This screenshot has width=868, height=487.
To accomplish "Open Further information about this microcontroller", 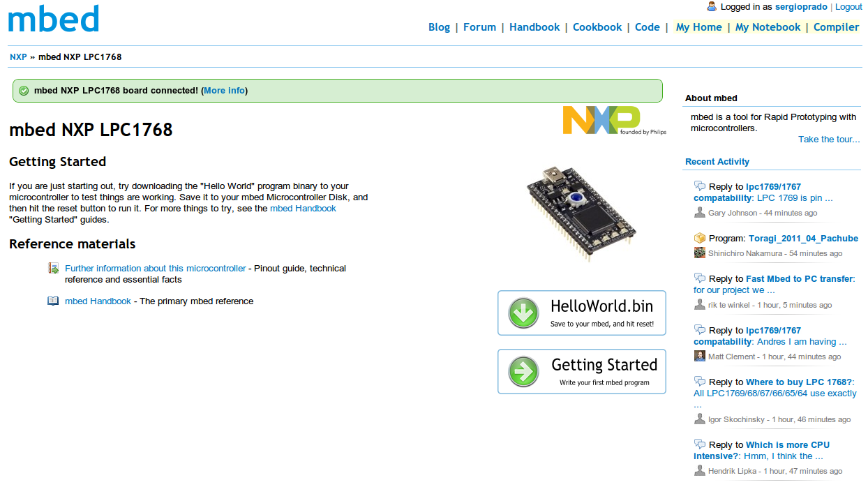I will [155, 268].
